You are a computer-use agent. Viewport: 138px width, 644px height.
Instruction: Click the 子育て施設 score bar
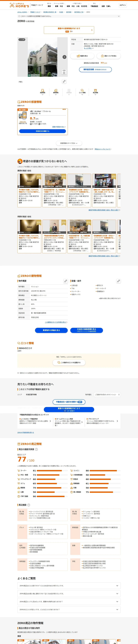pyautogui.click(x=52, y=497)
